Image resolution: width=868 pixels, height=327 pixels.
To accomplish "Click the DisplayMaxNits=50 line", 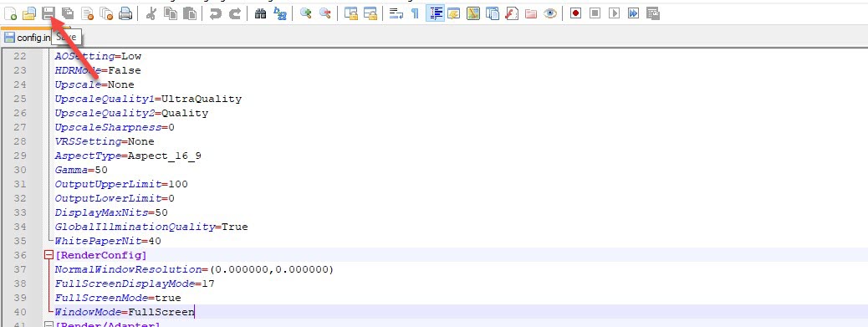I will coord(110,212).
